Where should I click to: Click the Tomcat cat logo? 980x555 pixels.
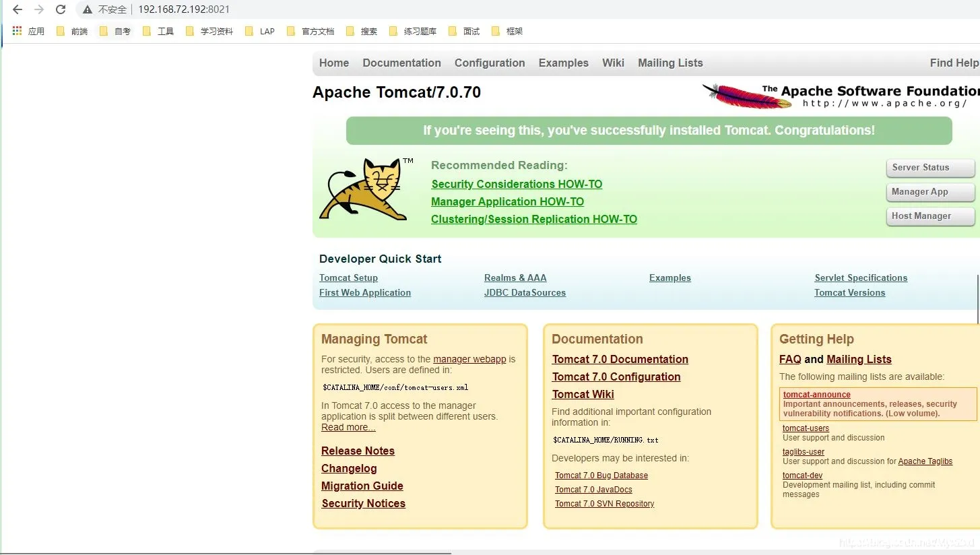click(x=364, y=190)
